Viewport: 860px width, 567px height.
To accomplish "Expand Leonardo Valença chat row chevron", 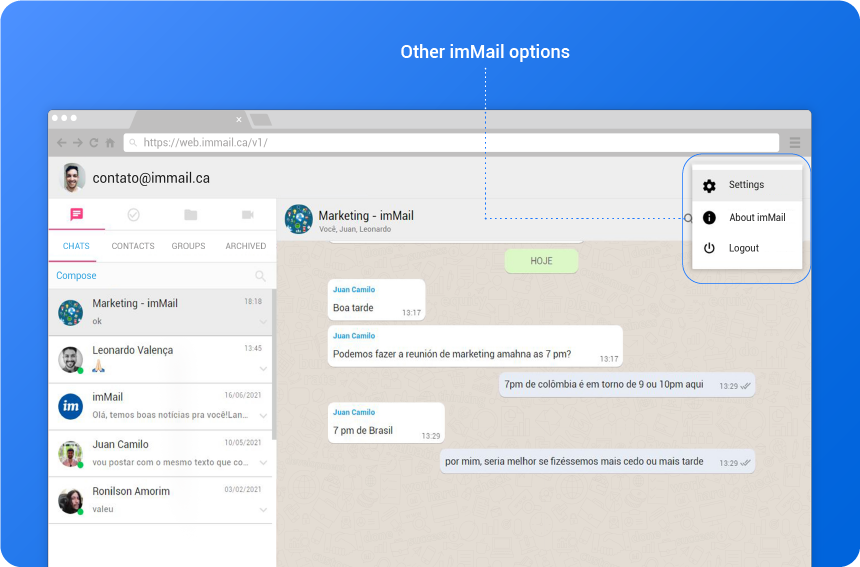I will coord(263,369).
